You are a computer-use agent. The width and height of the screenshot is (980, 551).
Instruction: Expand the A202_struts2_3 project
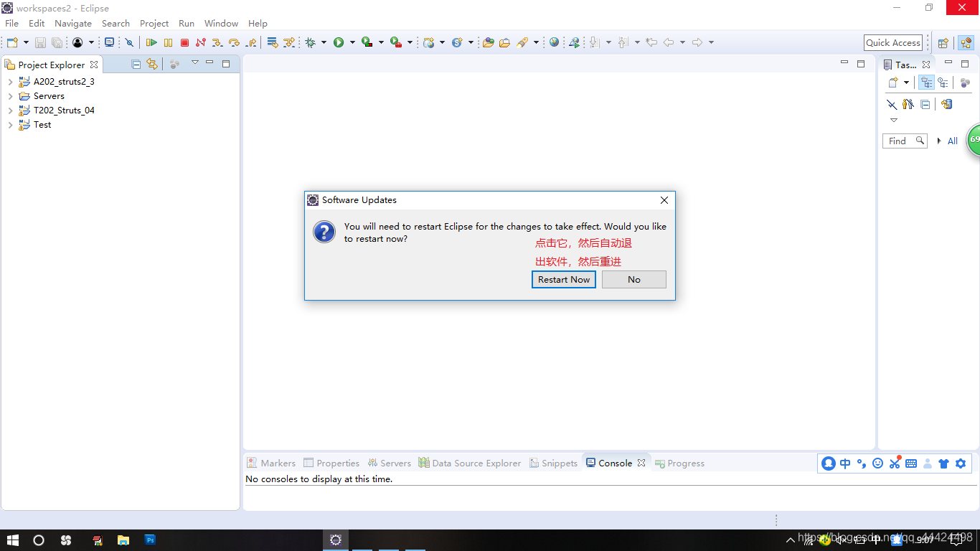point(10,82)
